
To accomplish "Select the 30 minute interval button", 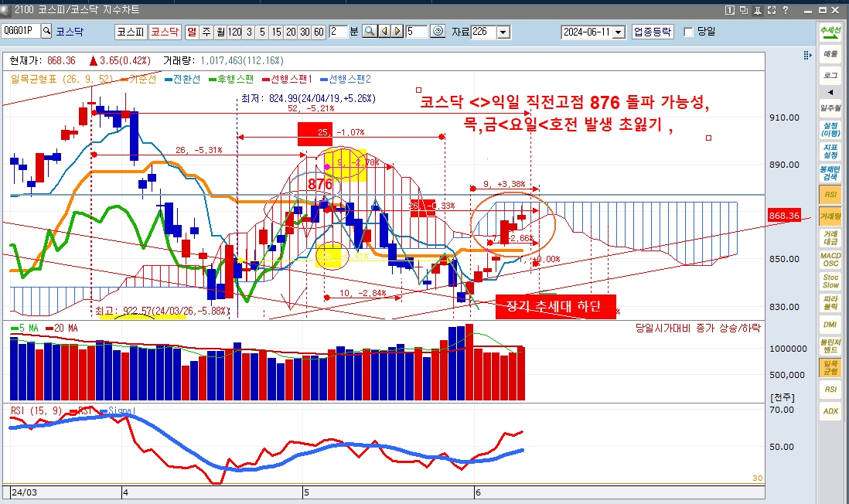I will [x=305, y=32].
